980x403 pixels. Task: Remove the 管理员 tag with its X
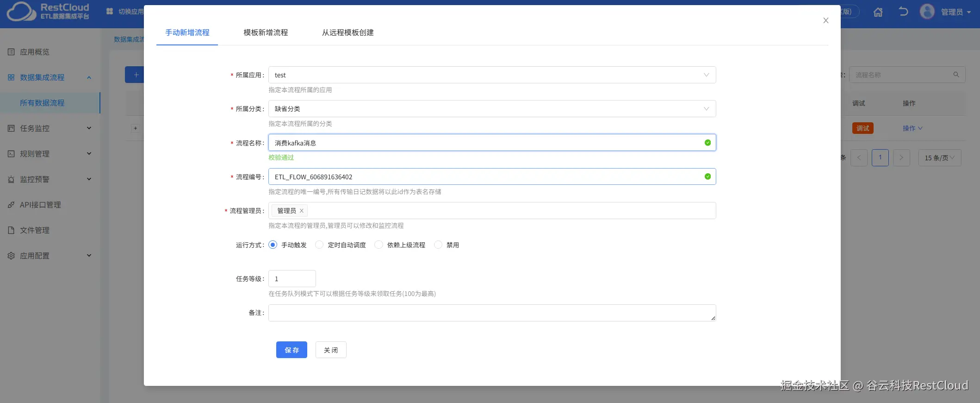click(302, 211)
